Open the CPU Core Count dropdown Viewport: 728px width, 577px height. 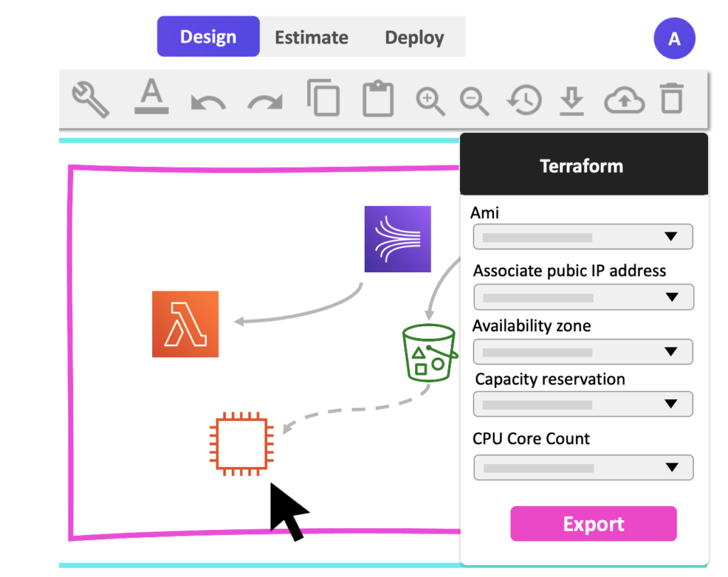click(584, 468)
